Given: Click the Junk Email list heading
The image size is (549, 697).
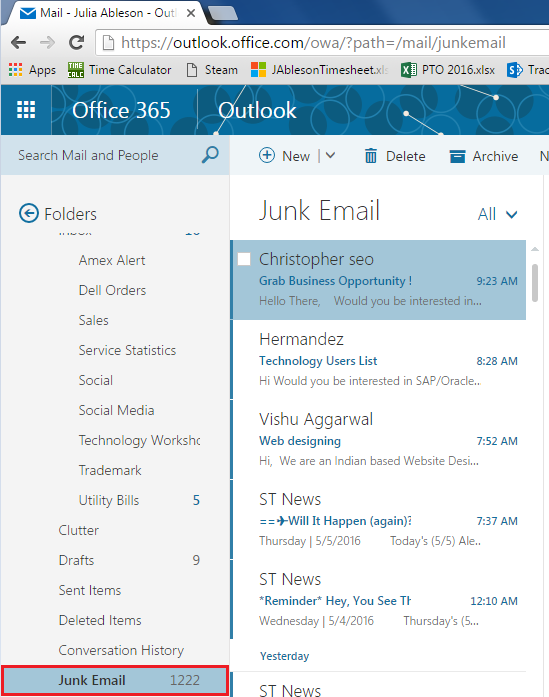Looking at the screenshot, I should pyautogui.click(x=319, y=211).
